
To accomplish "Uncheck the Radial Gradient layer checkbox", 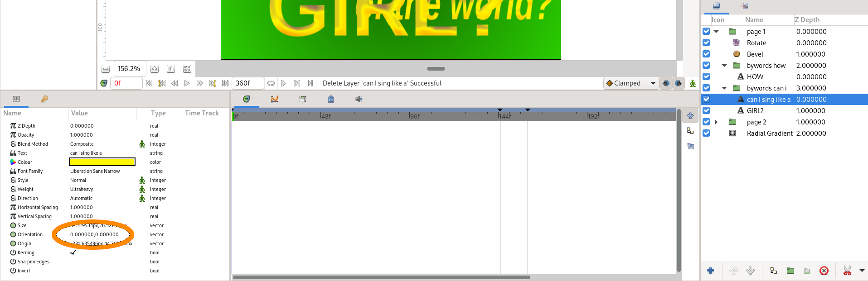I will click(x=706, y=133).
